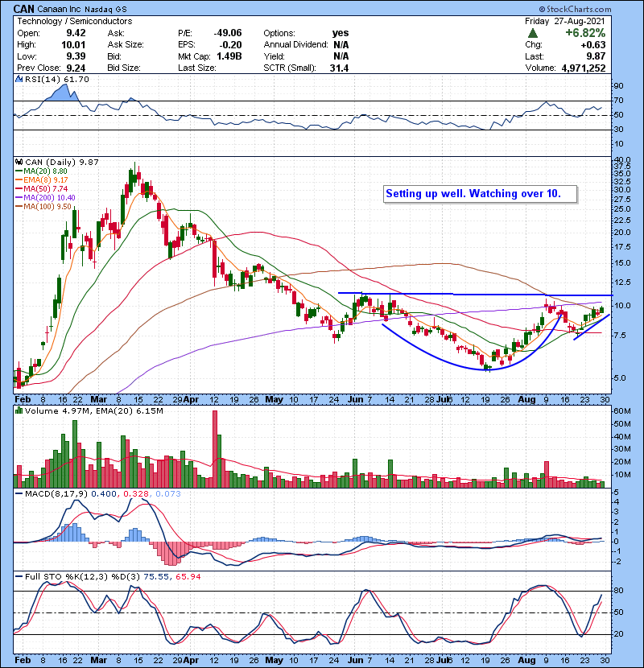Click the P/E value -49.06

(228, 33)
